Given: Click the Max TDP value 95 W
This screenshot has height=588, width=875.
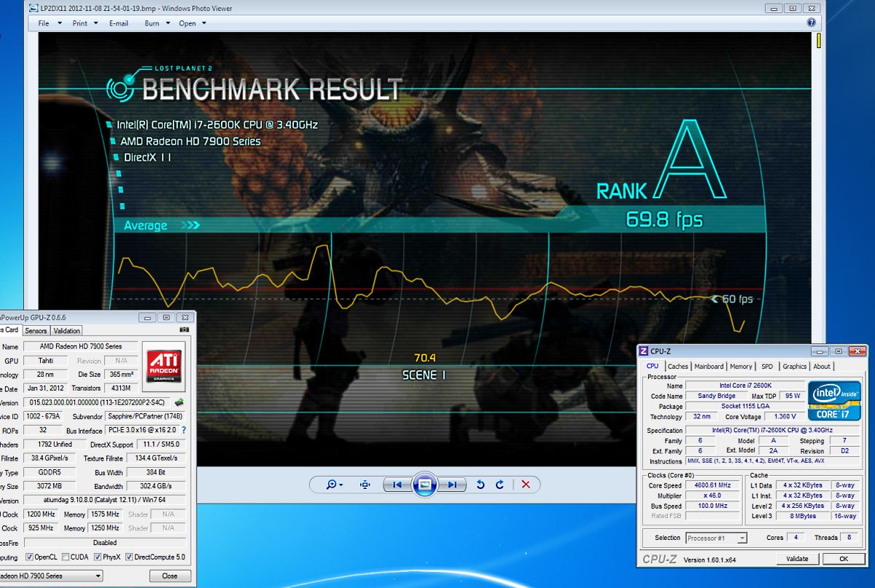Looking at the screenshot, I should click(791, 396).
